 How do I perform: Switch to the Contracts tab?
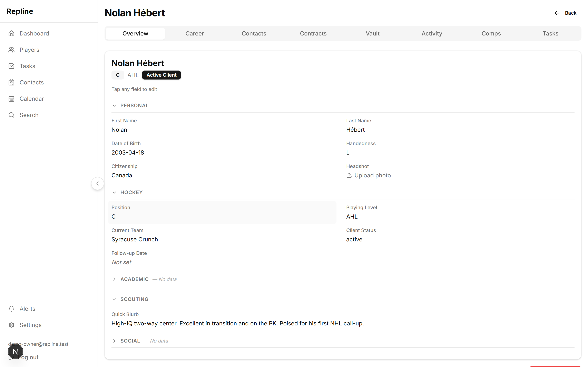coord(313,33)
